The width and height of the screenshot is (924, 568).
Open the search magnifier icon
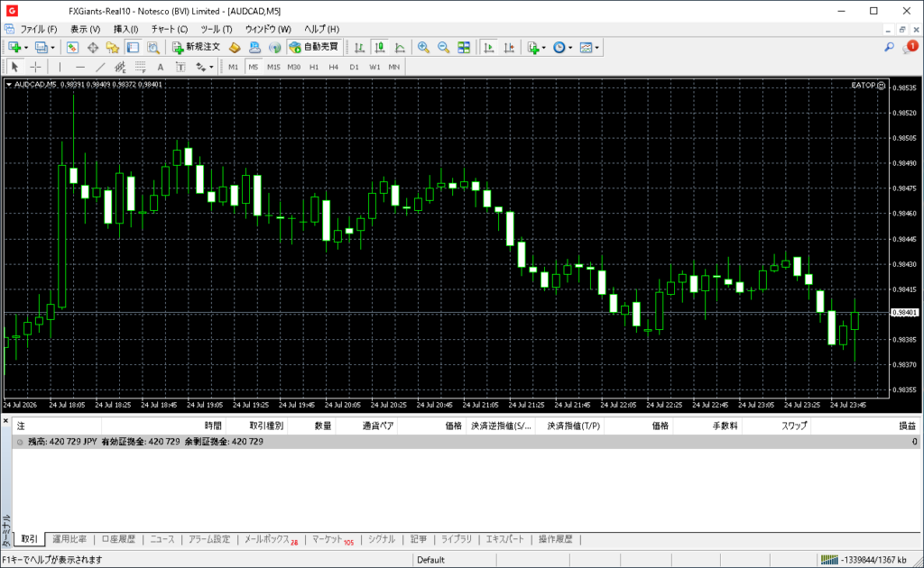point(889,47)
